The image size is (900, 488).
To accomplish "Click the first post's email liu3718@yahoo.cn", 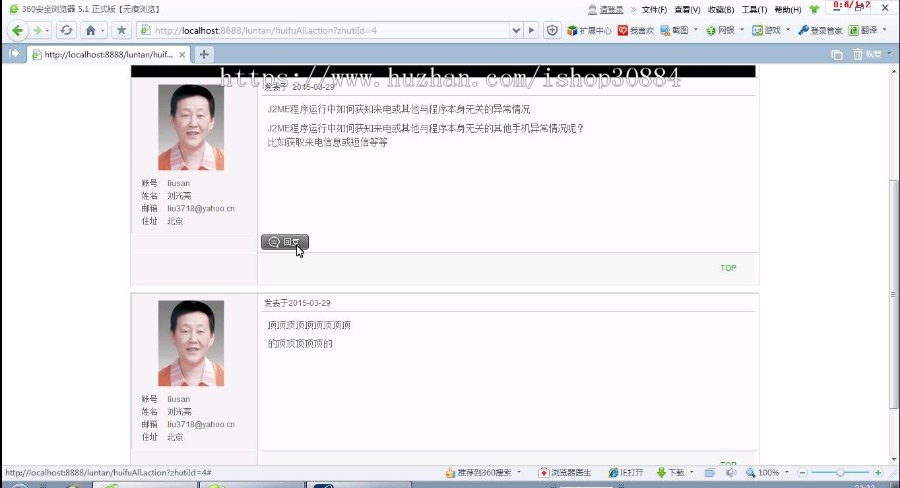I will (x=201, y=208).
